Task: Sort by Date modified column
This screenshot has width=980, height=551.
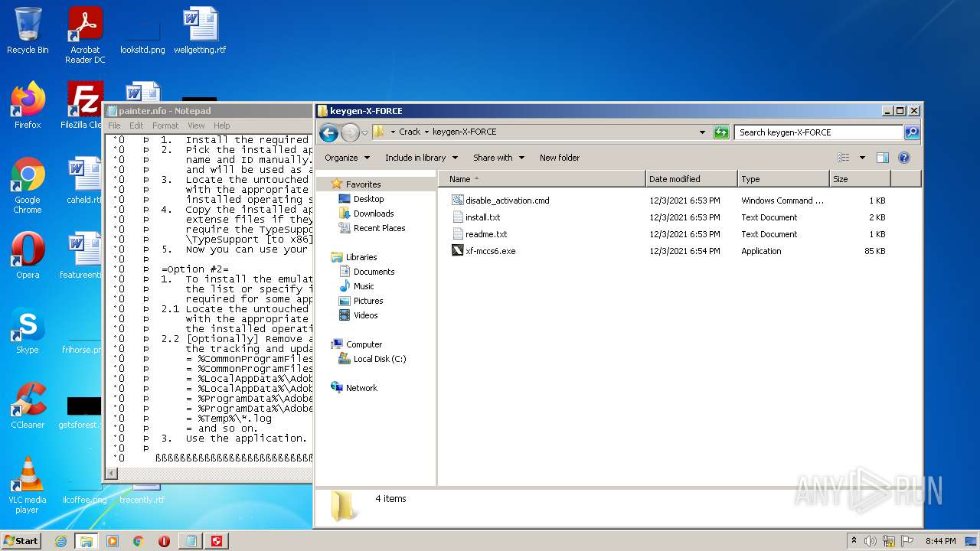Action: tap(691, 179)
